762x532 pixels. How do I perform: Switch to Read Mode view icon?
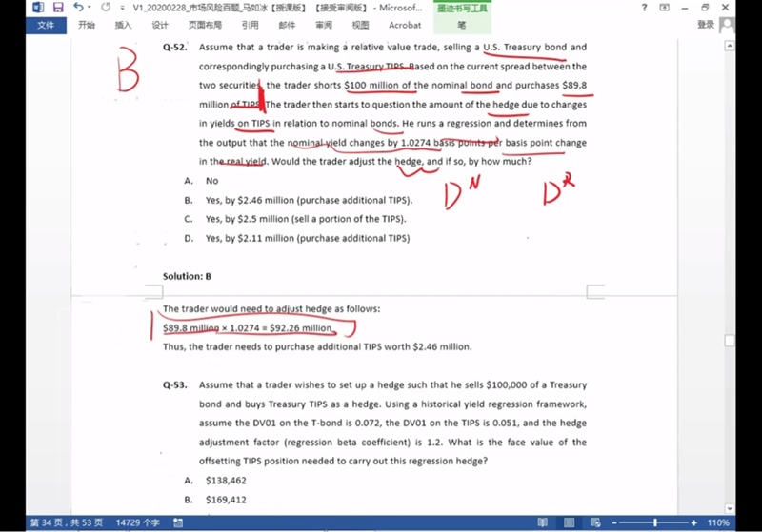pyautogui.click(x=541, y=522)
